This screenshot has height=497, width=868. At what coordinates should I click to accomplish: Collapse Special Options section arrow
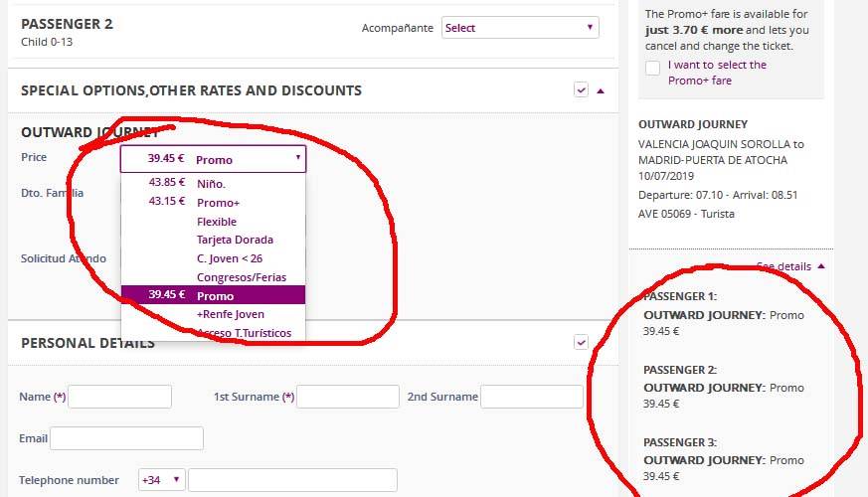(x=601, y=90)
